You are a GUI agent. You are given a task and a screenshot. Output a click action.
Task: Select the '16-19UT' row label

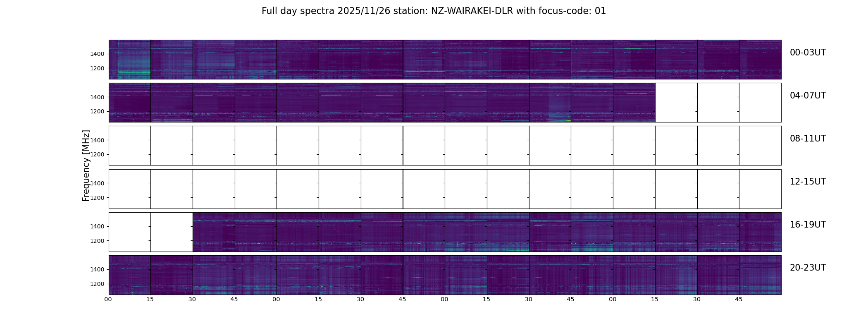coord(808,225)
